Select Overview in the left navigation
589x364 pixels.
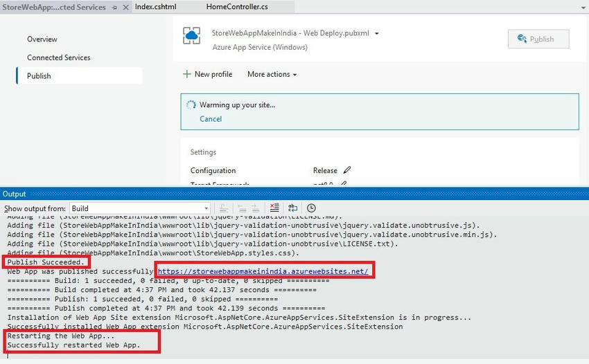pos(42,39)
